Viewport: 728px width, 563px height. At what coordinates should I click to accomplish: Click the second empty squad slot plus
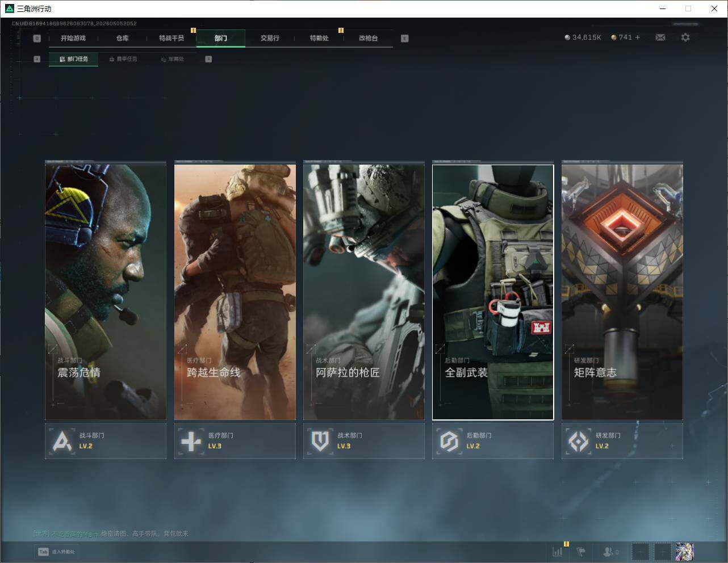[x=662, y=551]
